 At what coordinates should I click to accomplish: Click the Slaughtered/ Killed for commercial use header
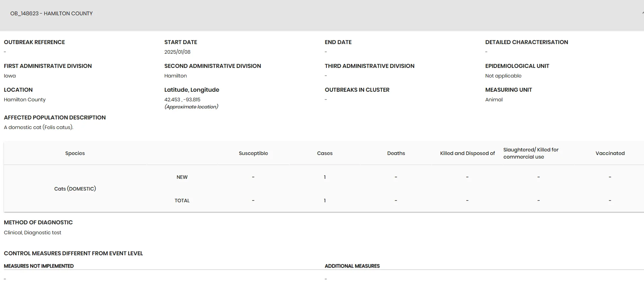click(531, 153)
